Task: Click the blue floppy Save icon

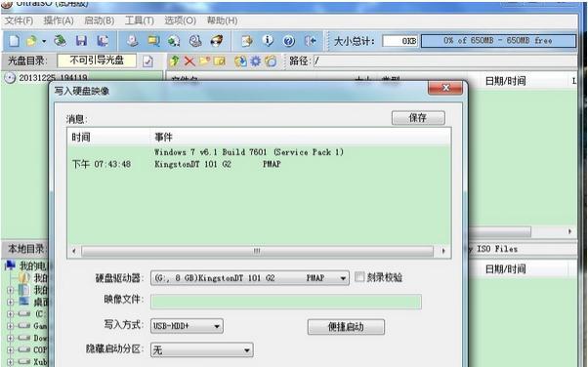Action: click(81, 40)
